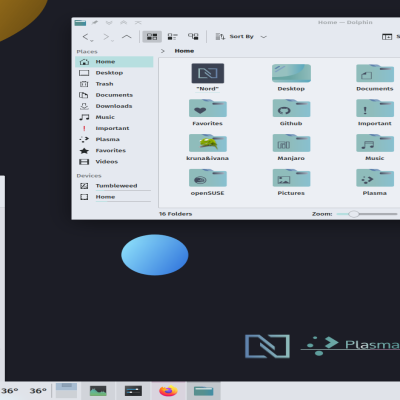Click the breadcrumb chevron before Home

point(163,51)
